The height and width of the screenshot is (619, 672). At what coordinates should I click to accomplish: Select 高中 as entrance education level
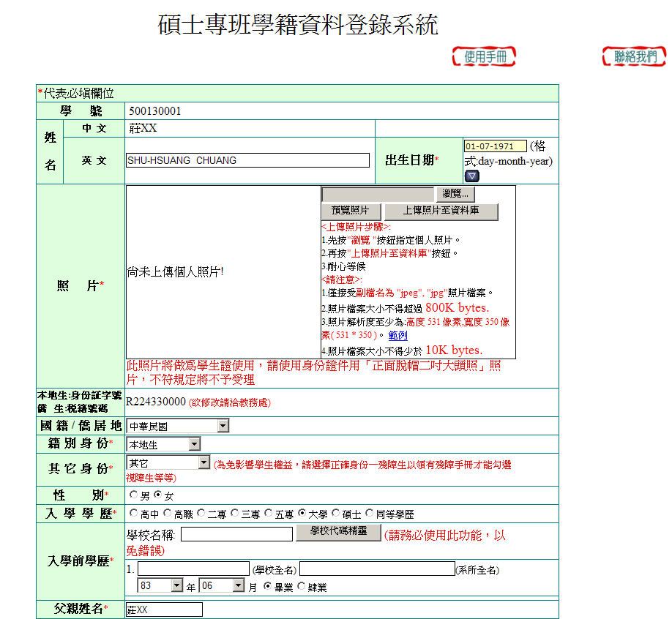[x=132, y=514]
